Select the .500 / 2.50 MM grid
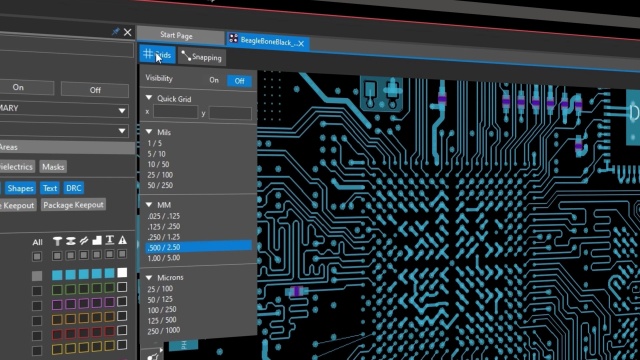 [198, 247]
